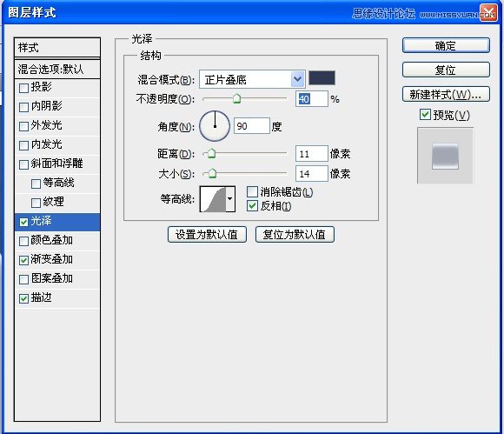Uncheck the 反相 invert checkbox
The width and height of the screenshot is (504, 434).
point(252,206)
